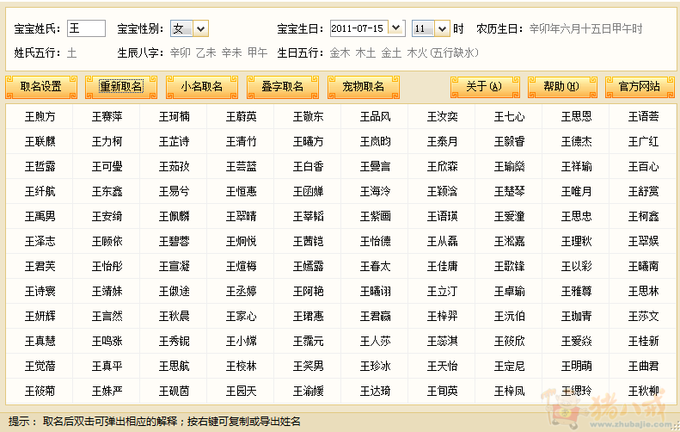
Task: Select the name 王力柯
Action: (x=107, y=142)
